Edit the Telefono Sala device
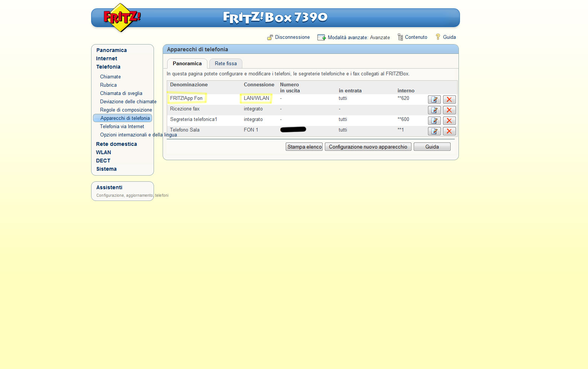This screenshot has height=369, width=588. (434, 131)
